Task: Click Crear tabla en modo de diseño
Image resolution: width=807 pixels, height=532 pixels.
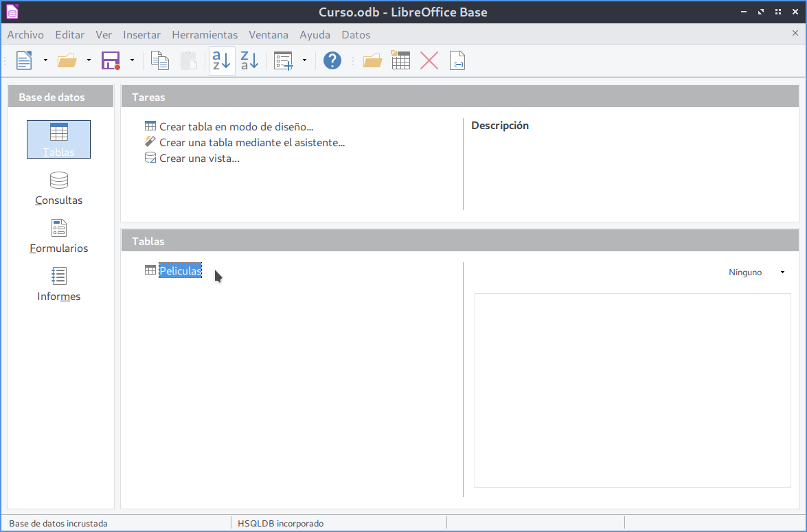Action: click(236, 126)
